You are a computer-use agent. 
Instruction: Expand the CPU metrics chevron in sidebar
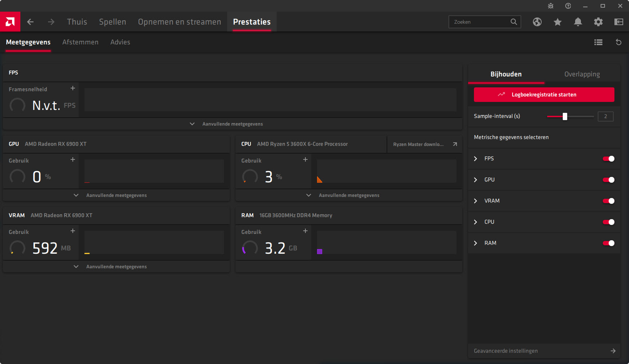point(475,222)
